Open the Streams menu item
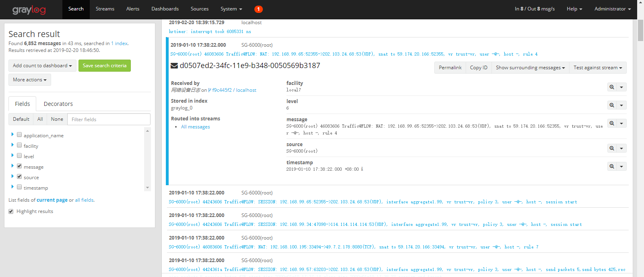The height and width of the screenshot is (277, 644). click(x=105, y=9)
